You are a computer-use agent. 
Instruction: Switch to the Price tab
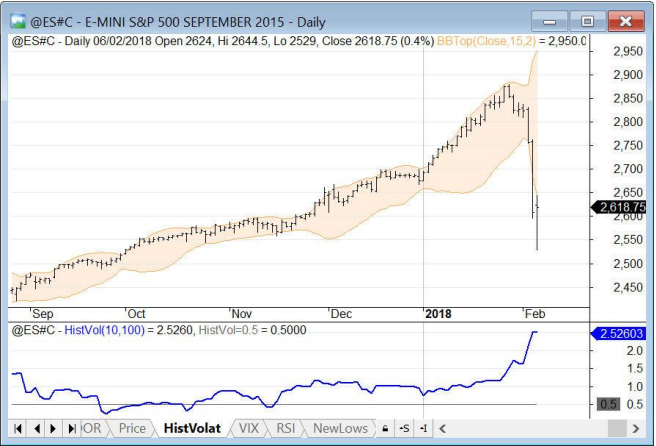pyautogui.click(x=131, y=428)
